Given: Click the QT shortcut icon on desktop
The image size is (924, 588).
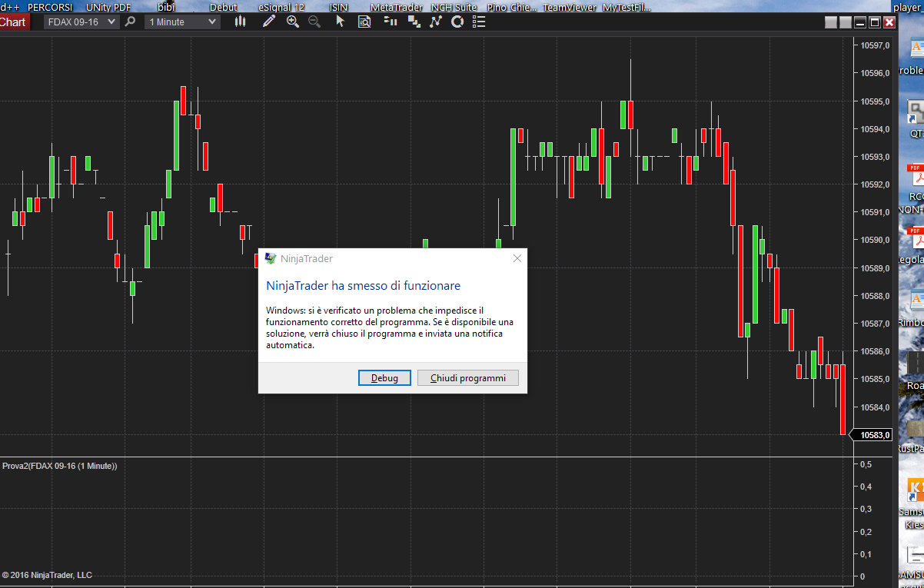Looking at the screenshot, I should (x=916, y=113).
